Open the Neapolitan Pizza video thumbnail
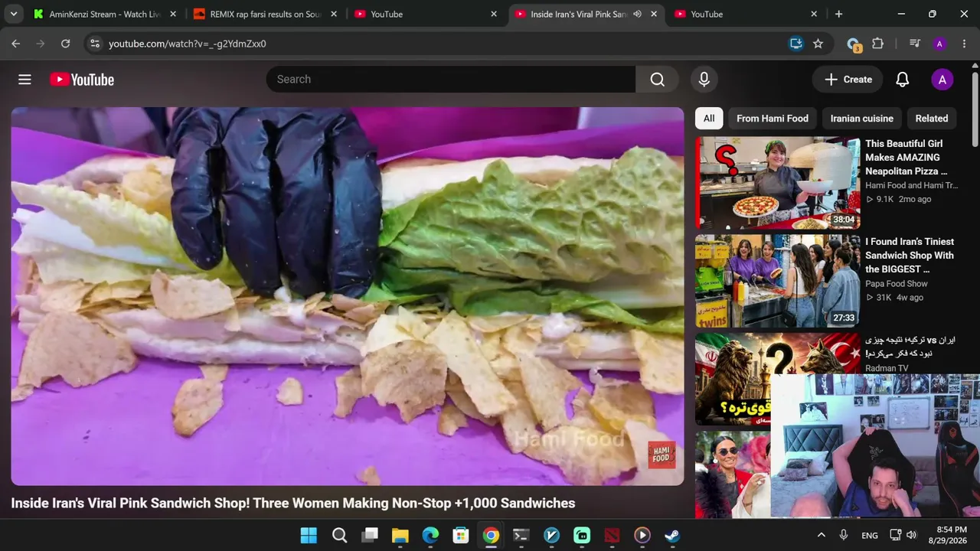 tap(777, 183)
